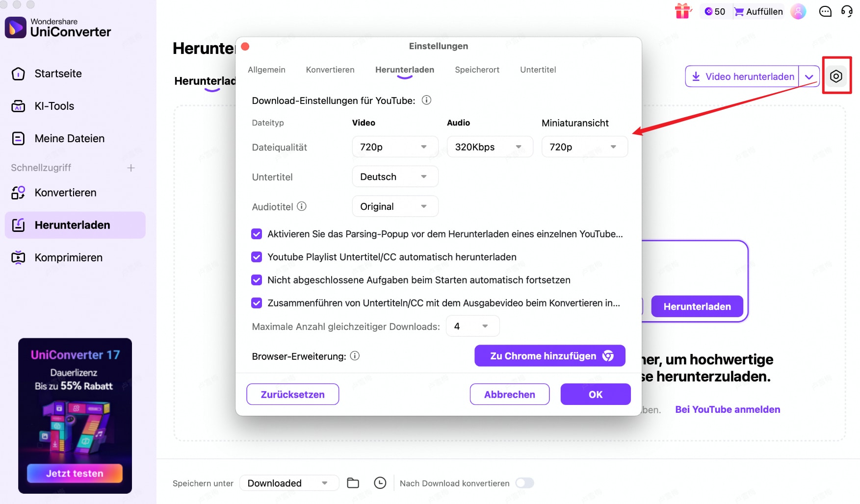Select Konvertieren under Schnellzugriff
This screenshot has width=860, height=504.
65,193
